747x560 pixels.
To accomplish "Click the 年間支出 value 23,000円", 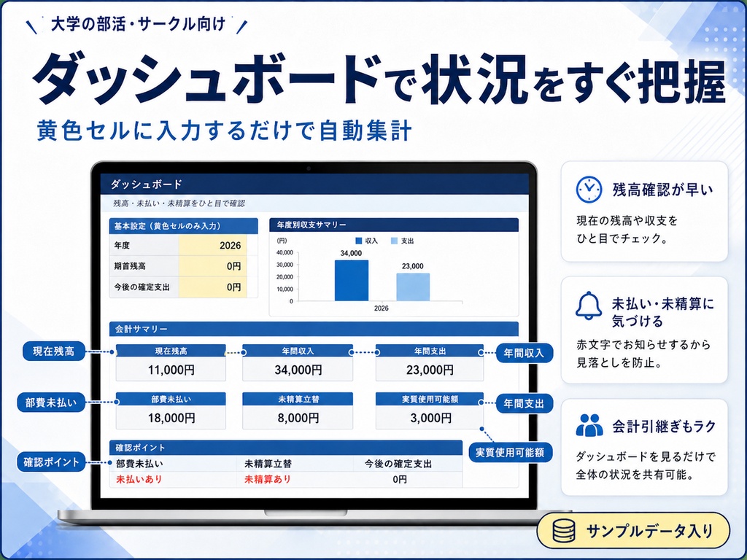I will [x=430, y=370].
